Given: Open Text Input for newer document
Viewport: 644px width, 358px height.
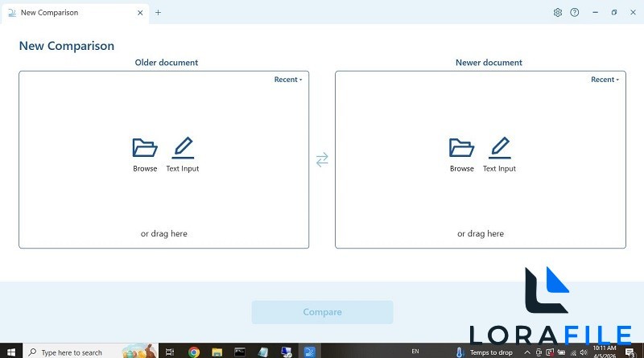Looking at the screenshot, I should [x=499, y=154].
